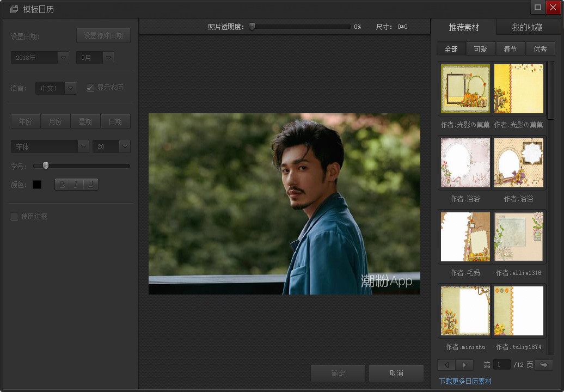Click the black color swatch
Image resolution: width=564 pixels, height=392 pixels.
[x=37, y=185]
